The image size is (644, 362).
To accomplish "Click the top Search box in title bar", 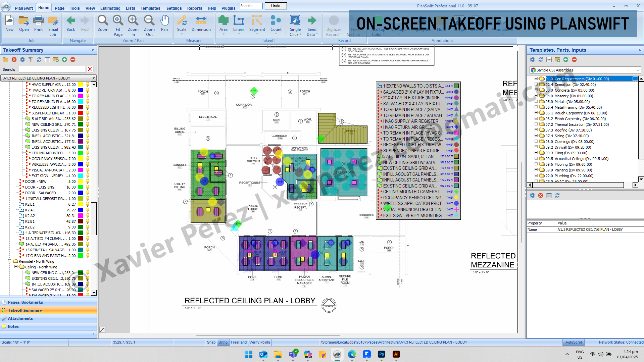I will pyautogui.click(x=251, y=6).
